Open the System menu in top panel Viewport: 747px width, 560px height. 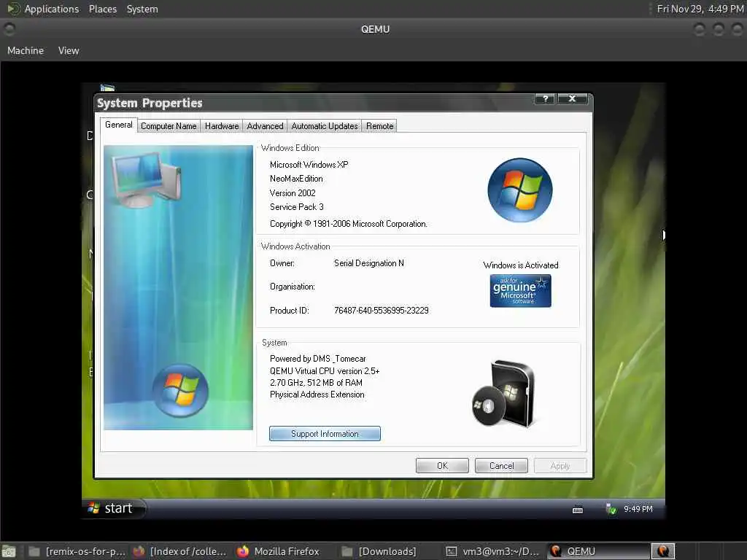[142, 9]
